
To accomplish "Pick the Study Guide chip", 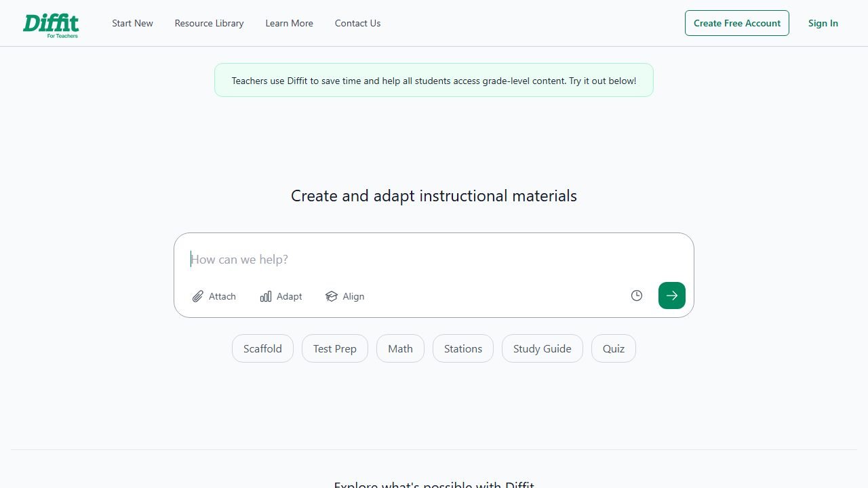I will pyautogui.click(x=542, y=348).
